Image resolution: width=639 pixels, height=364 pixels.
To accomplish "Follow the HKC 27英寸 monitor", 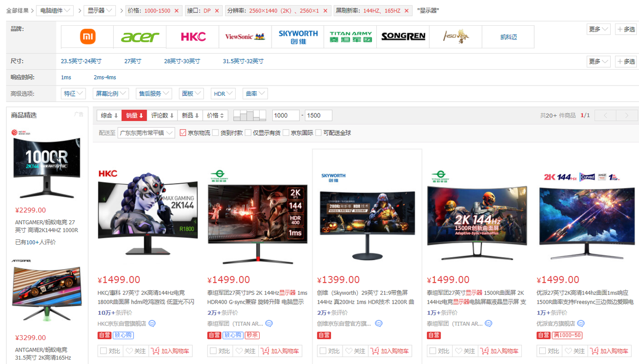I will click(x=136, y=351).
